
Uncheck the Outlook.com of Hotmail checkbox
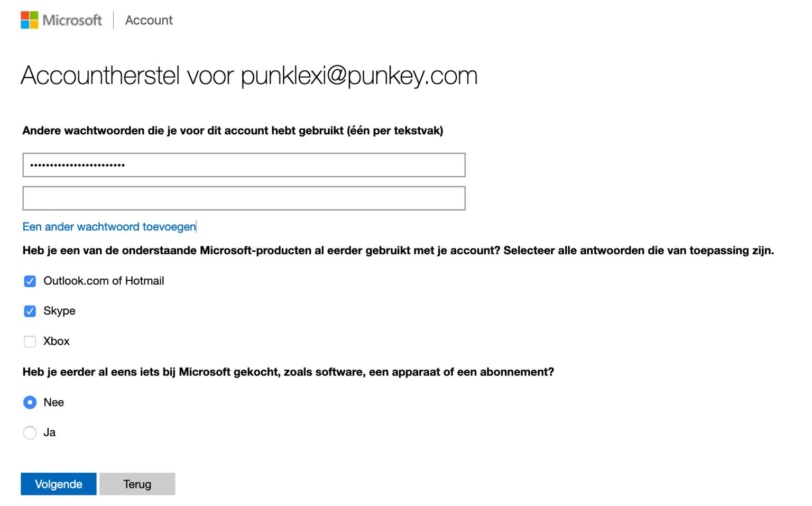30,281
